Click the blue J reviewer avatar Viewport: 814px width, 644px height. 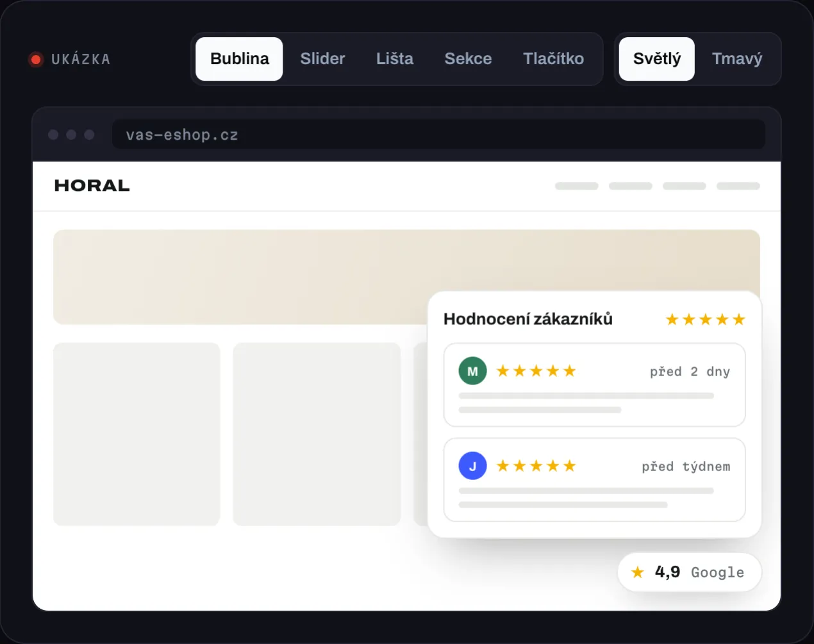pos(472,466)
